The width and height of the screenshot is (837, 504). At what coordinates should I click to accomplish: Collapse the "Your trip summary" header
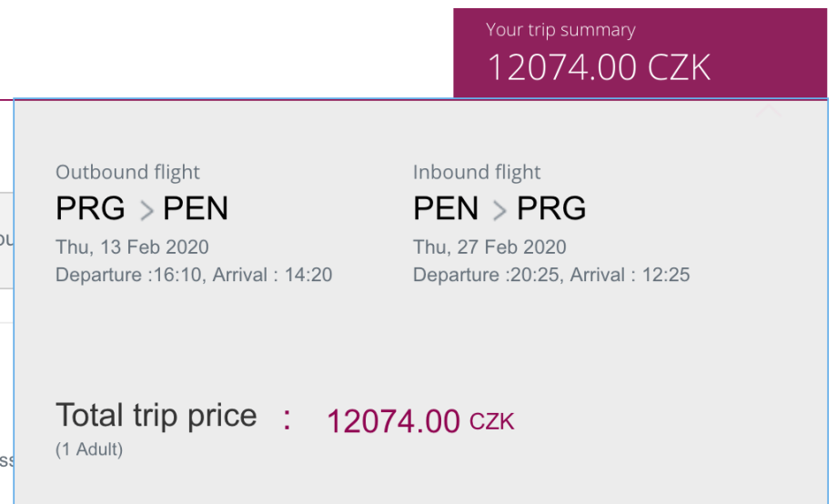[560, 30]
